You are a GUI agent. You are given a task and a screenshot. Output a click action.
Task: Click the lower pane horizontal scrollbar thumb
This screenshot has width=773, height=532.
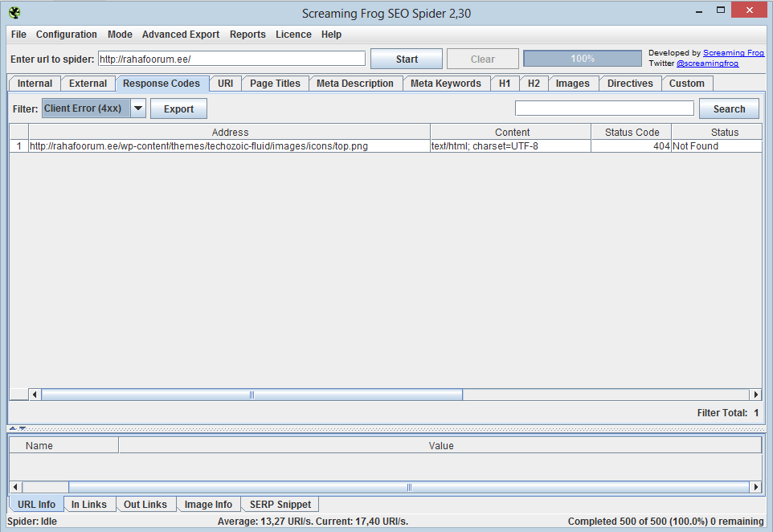point(409,487)
